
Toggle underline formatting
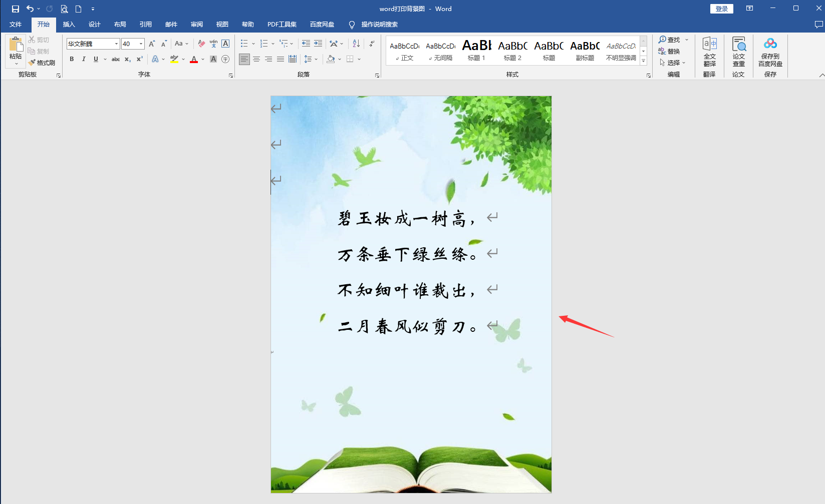(96, 59)
